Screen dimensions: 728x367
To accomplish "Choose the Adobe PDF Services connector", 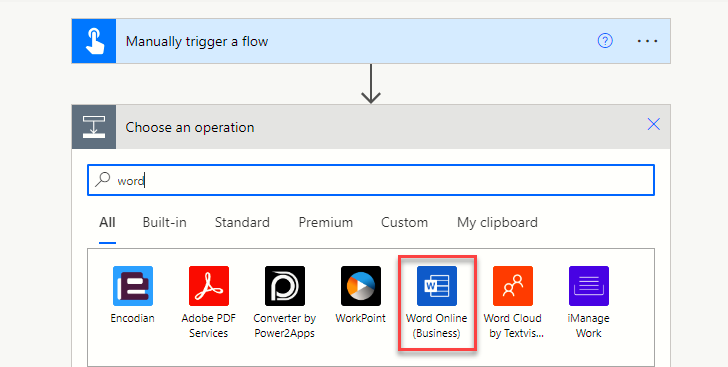I will point(208,286).
